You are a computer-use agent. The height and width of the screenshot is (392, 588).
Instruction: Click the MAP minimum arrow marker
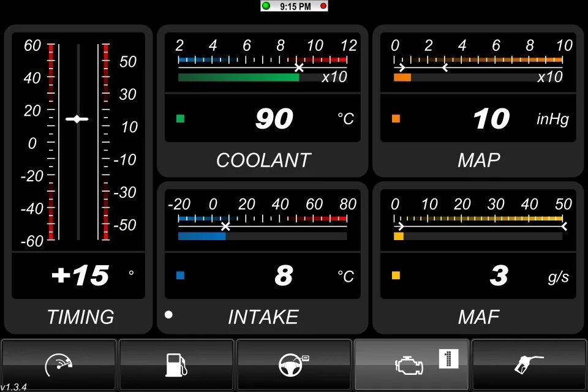[x=402, y=68]
